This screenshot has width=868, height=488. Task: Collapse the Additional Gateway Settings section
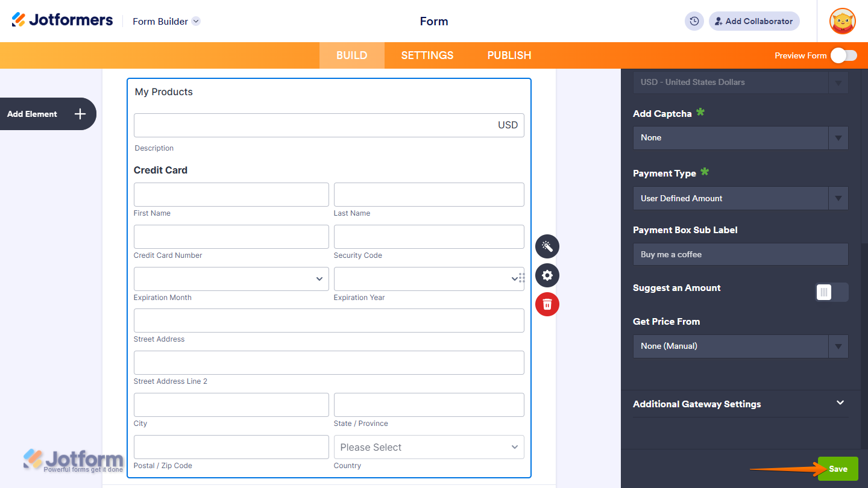839,403
